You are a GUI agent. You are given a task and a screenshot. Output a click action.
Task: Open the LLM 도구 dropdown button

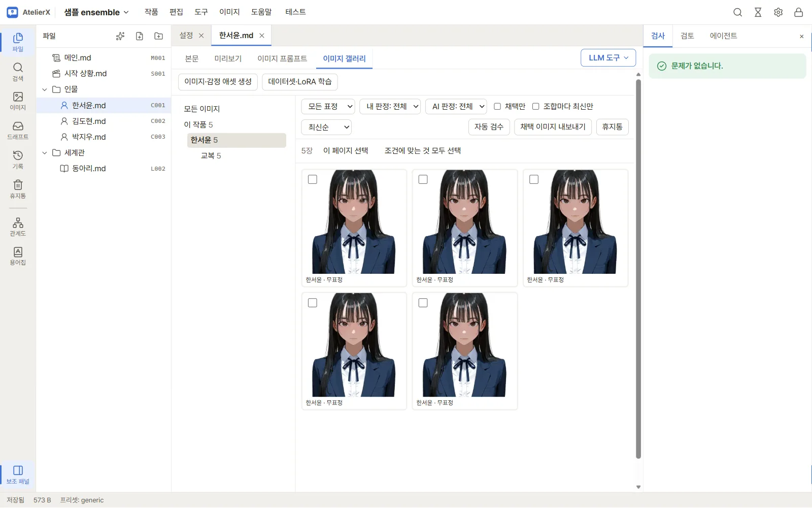[x=608, y=58]
